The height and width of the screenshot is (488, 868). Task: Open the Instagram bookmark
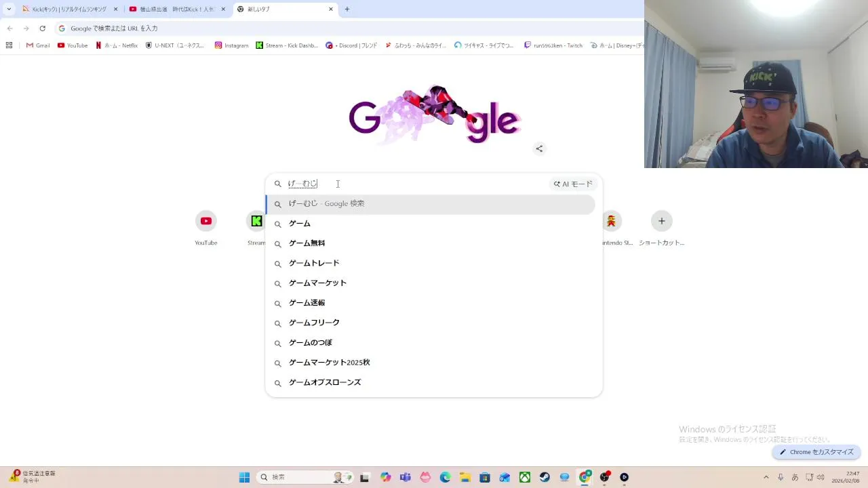231,45
